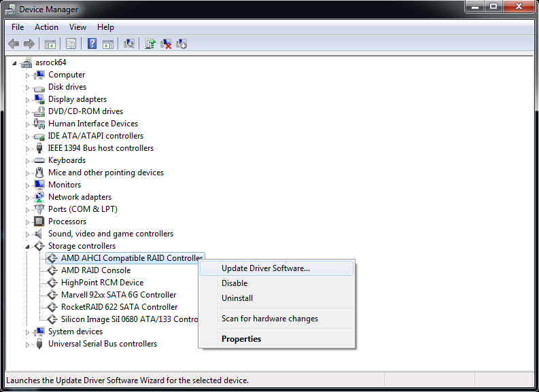
Task: Expand the Monitors node arrow
Action: point(27,185)
